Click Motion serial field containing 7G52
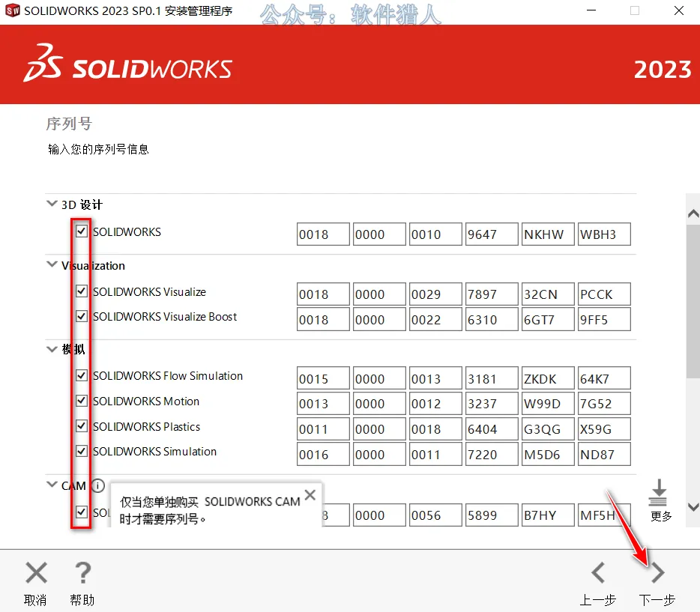The height and width of the screenshot is (612, 700). point(604,403)
